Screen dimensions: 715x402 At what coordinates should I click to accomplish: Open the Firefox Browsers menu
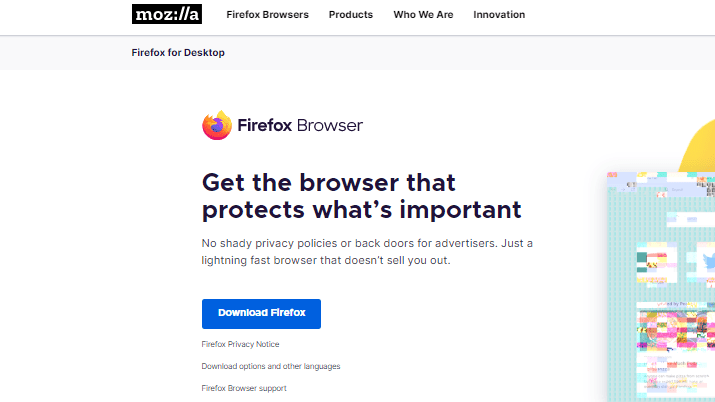[267, 15]
